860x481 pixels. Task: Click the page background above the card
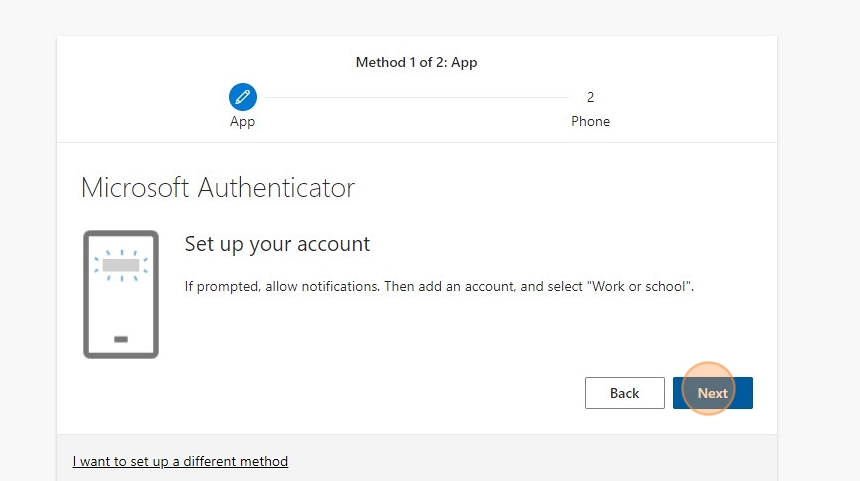tap(417, 16)
